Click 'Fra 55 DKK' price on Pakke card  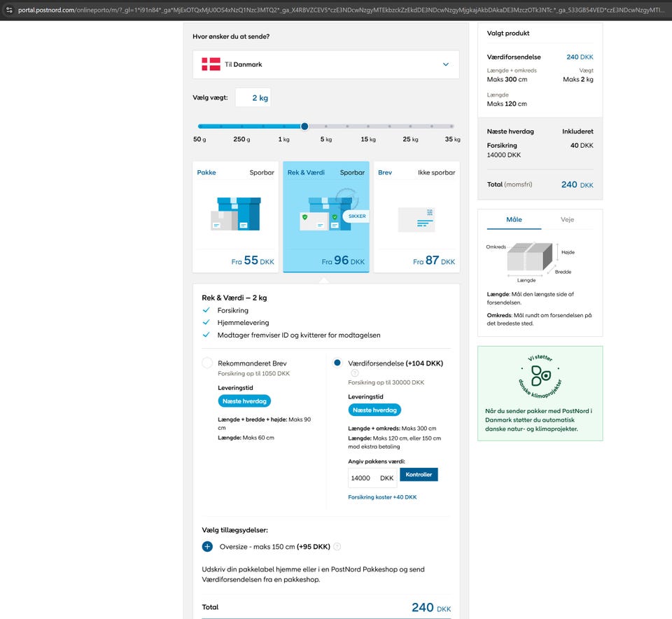(253, 260)
